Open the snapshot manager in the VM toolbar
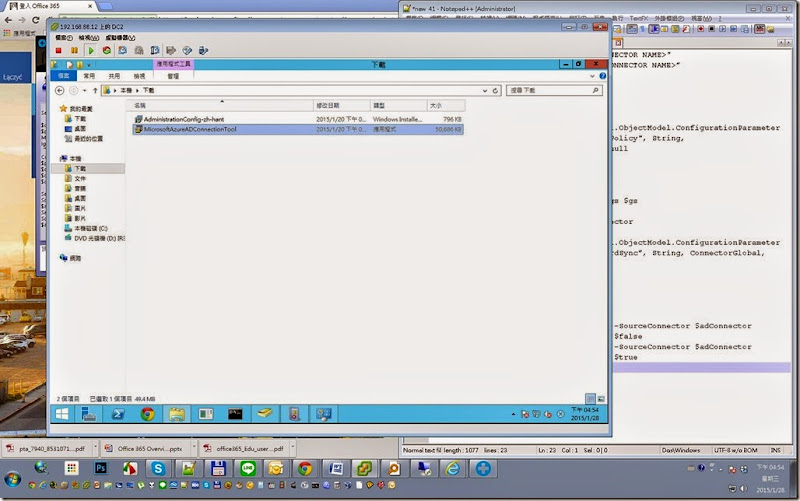The image size is (800, 501). 155,51
